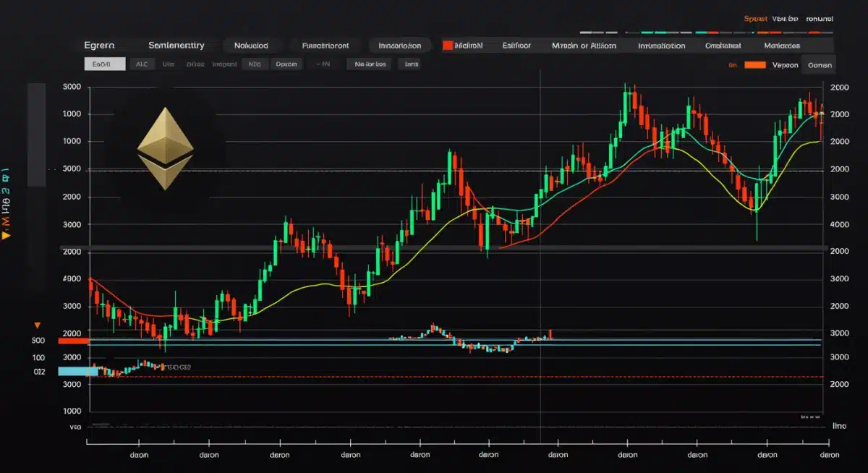The image size is (868, 473).
Task: Select the Dpcon tool in the toolbar
Action: pos(286,64)
